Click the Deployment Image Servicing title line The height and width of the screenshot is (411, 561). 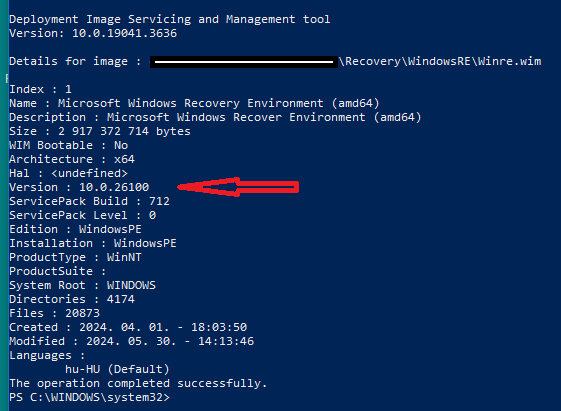point(170,19)
